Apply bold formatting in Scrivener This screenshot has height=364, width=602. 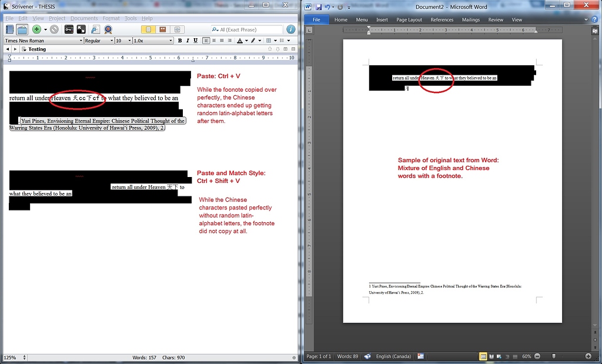[x=180, y=41]
